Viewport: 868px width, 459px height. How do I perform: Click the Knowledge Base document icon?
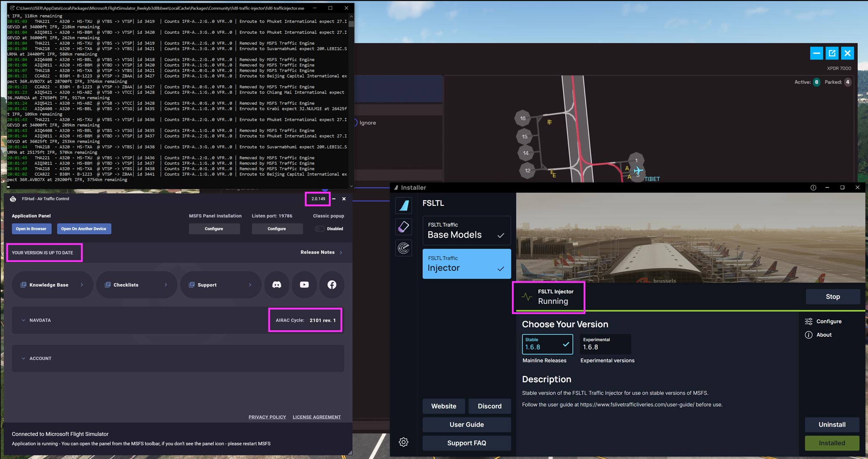(x=23, y=285)
